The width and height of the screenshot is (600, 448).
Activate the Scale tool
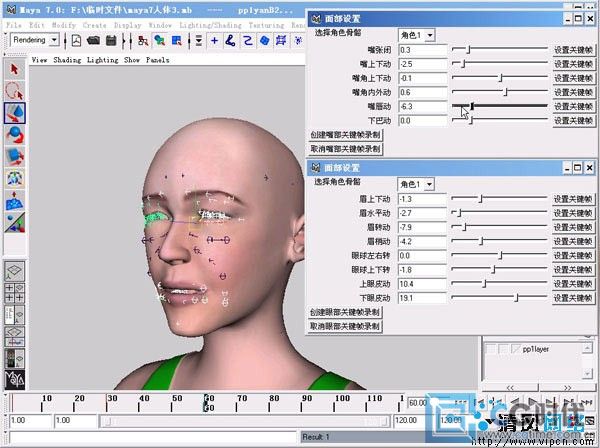15,156
